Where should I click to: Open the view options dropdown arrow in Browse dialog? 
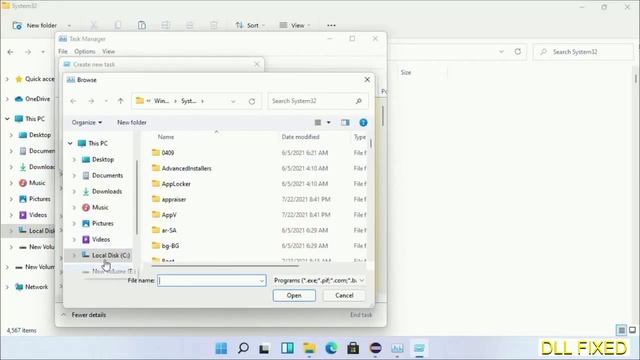328,122
